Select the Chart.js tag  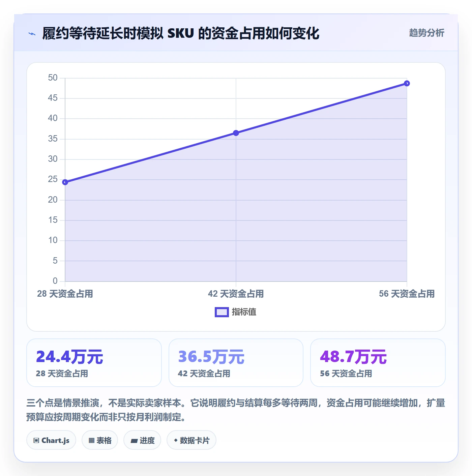click(x=51, y=440)
